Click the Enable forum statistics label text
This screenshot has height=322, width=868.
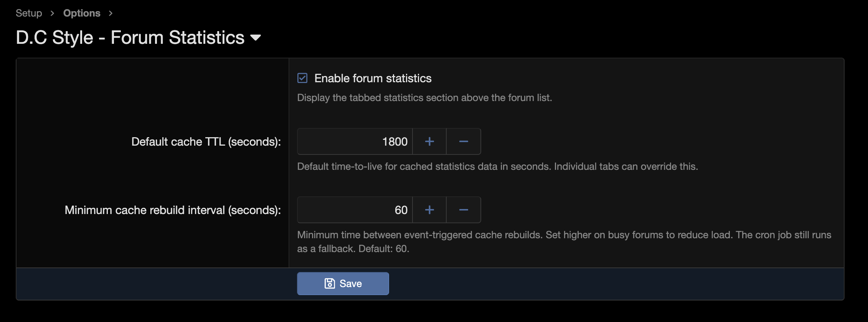373,78
